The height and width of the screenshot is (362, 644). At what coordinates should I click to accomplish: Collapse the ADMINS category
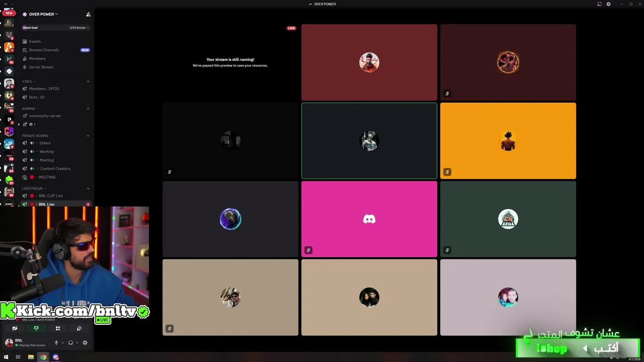[30, 108]
